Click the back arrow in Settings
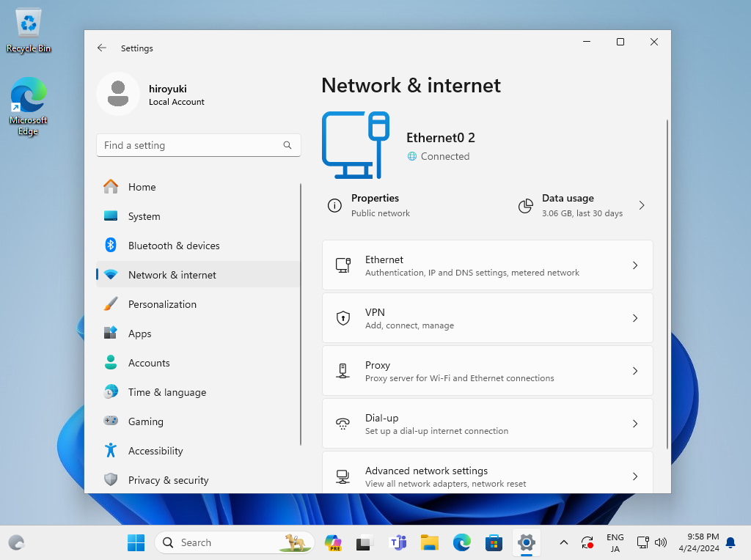 click(x=102, y=48)
